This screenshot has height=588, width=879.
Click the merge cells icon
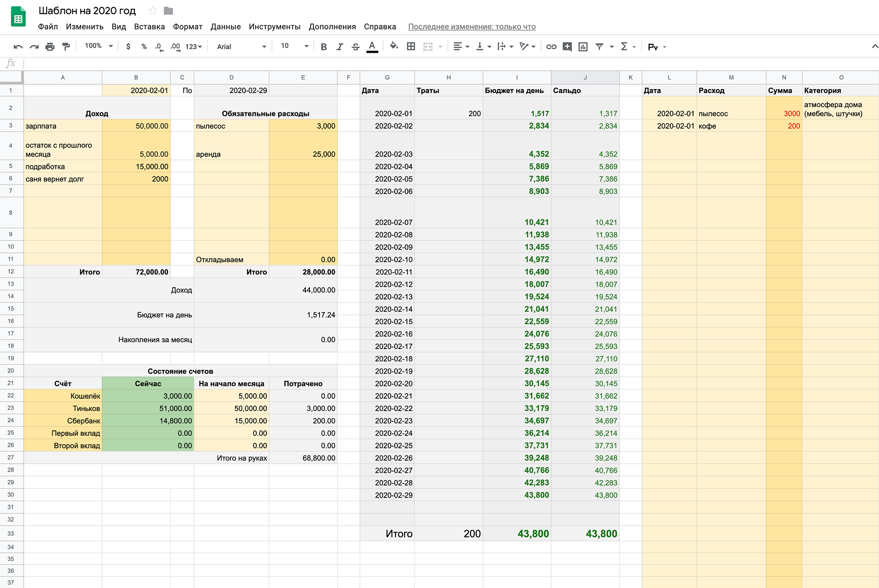pyautogui.click(x=428, y=47)
